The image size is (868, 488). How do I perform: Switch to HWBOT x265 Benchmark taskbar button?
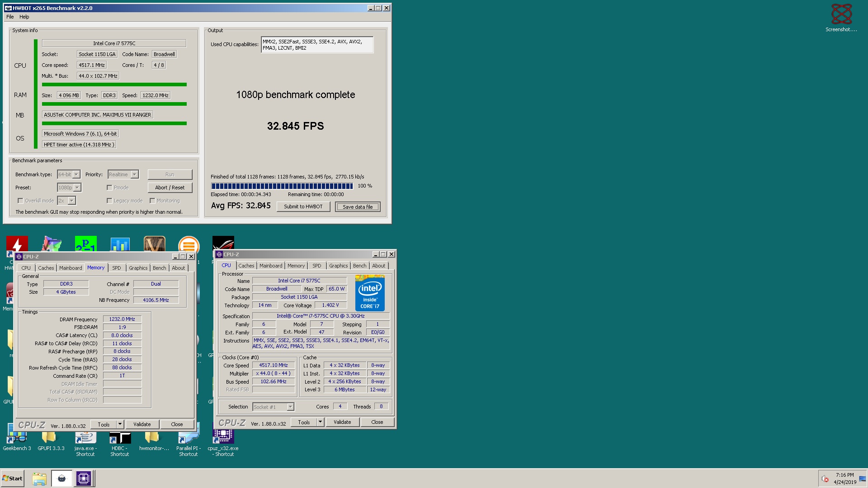coord(61,479)
